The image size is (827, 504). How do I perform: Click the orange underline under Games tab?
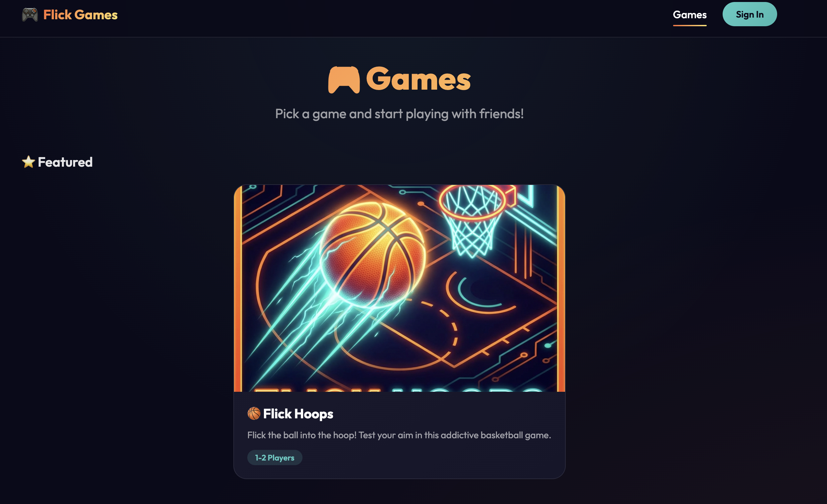[689, 25]
